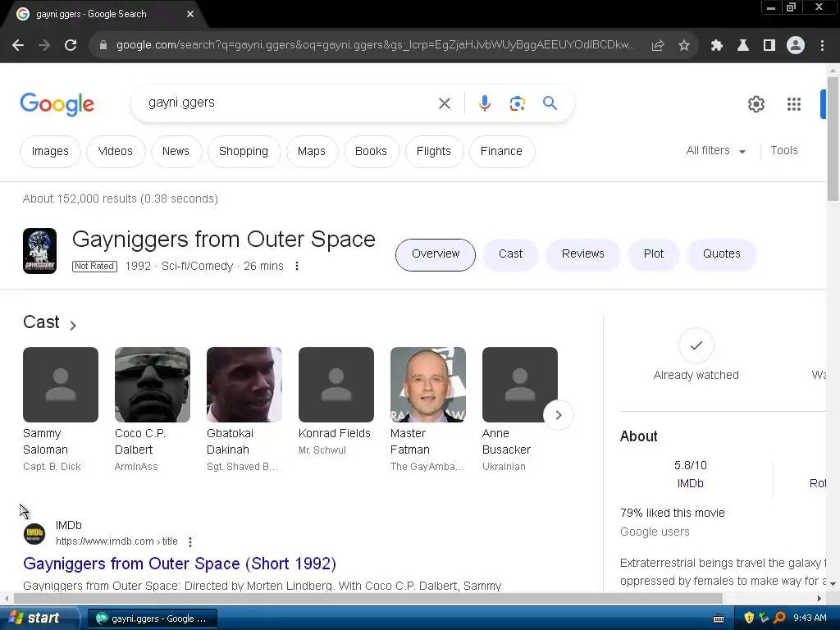Click inside the Google search text field
840x630 pixels.
(x=290, y=103)
